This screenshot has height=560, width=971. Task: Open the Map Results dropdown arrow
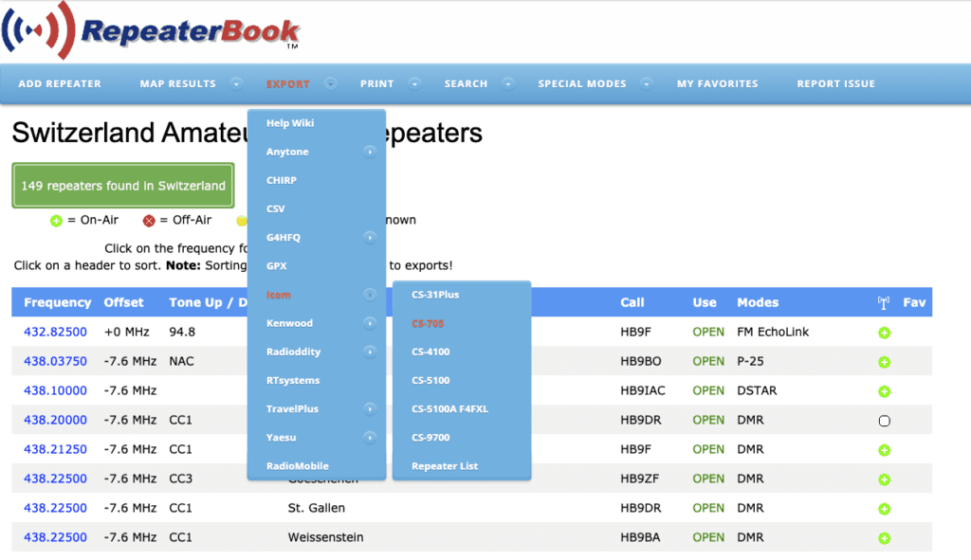pyautogui.click(x=235, y=83)
